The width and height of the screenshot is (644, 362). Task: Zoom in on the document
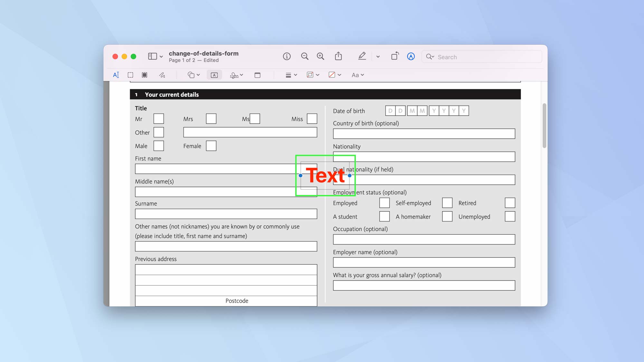pyautogui.click(x=320, y=56)
